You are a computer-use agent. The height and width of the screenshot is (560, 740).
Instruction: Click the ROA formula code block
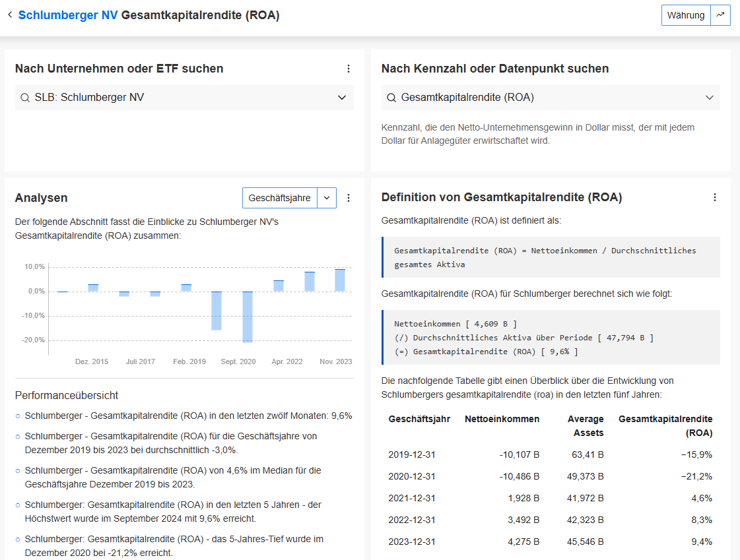[x=550, y=257]
